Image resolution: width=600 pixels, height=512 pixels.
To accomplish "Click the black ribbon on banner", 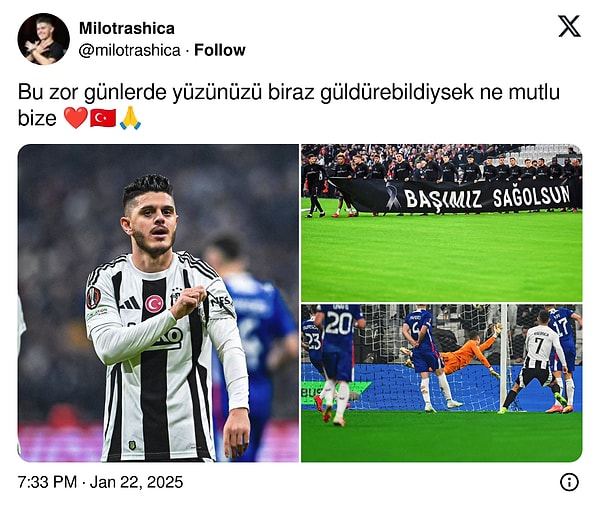I will tap(393, 196).
